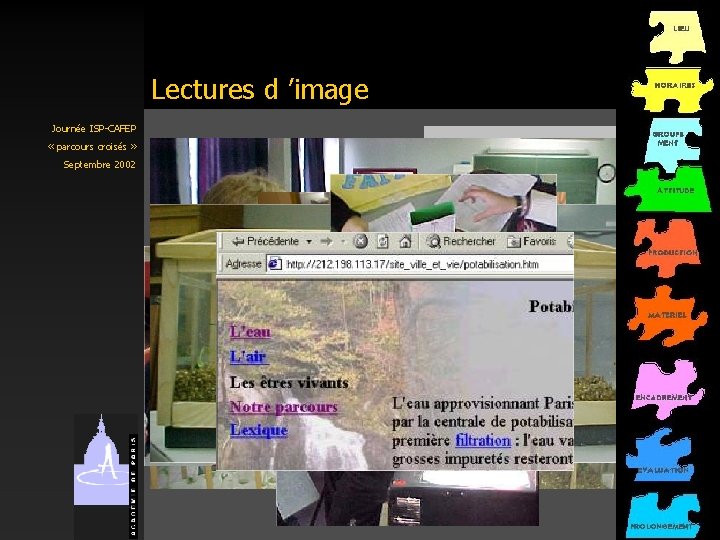Follow the filtration hyperlink

483,440
